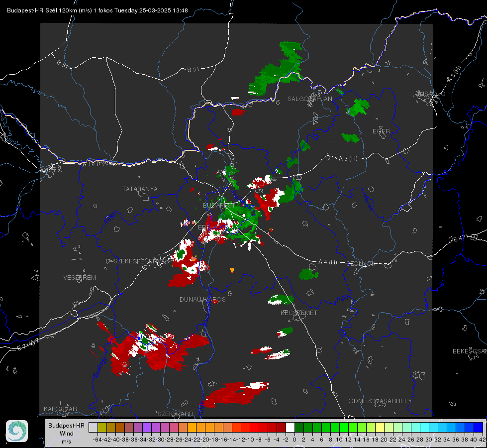Click the Budapest-HR Wind m/s legend label
487x448 pixels.
tap(67, 434)
